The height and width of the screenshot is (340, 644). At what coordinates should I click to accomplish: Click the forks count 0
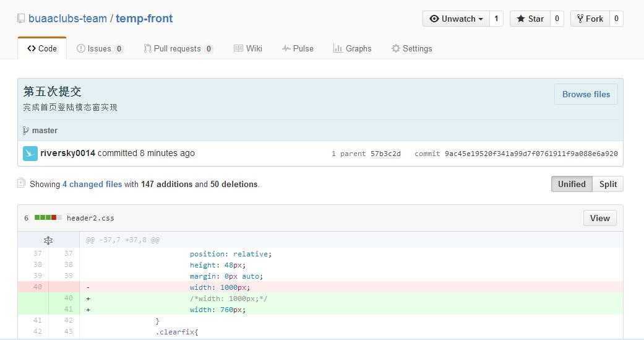click(616, 19)
